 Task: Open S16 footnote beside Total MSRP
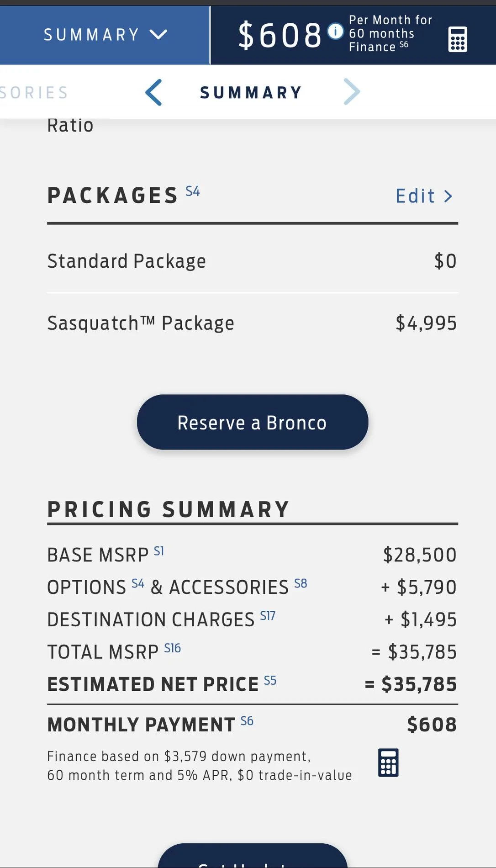(x=173, y=648)
